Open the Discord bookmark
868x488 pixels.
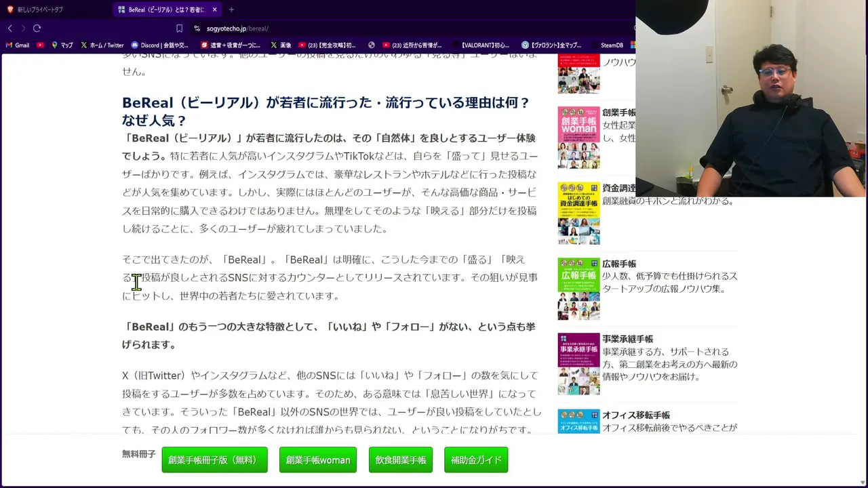[160, 45]
